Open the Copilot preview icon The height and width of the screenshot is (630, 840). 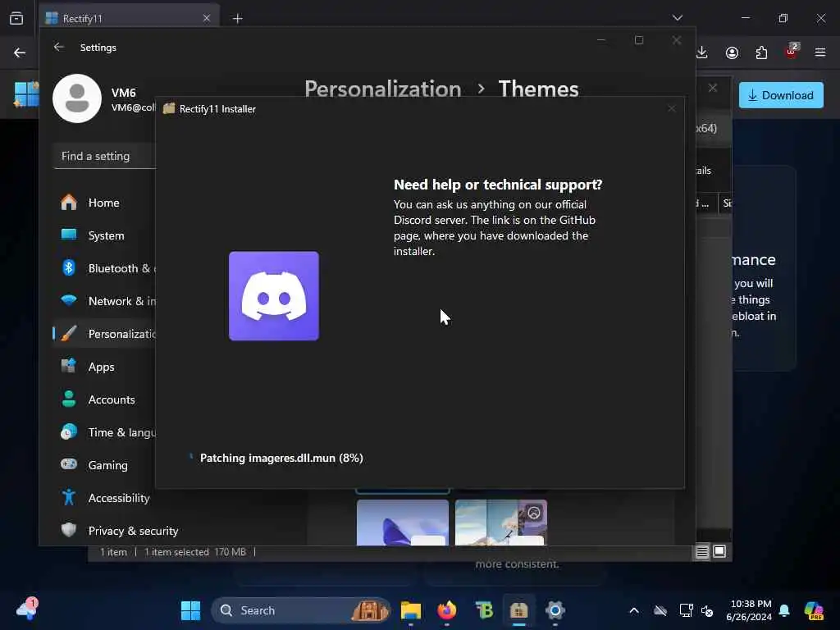coord(814,610)
